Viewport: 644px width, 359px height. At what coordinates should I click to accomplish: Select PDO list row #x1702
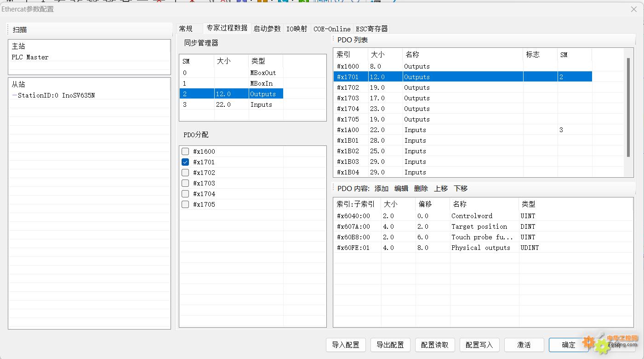coord(463,87)
